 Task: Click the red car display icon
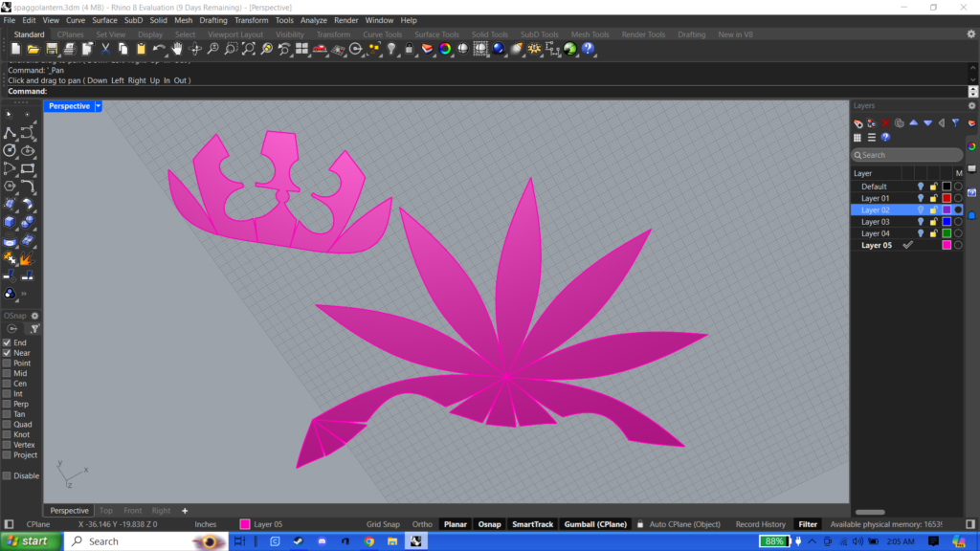pyautogui.click(x=320, y=49)
